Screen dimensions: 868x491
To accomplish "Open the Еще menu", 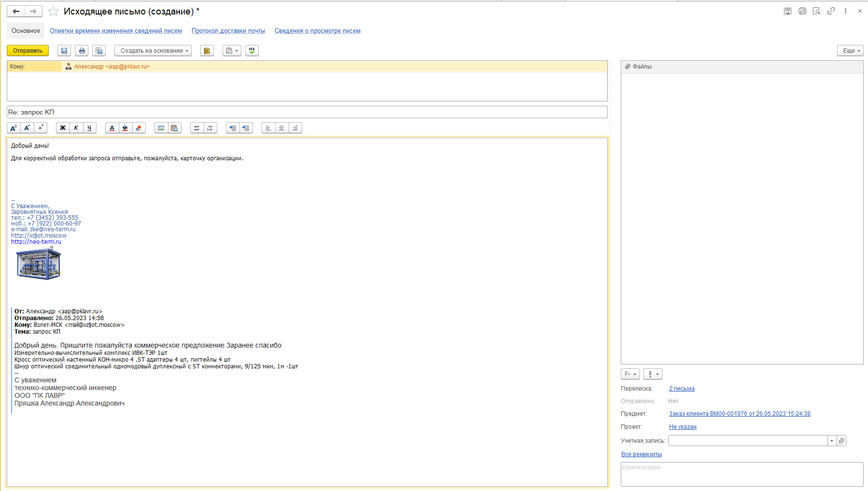I will (x=850, y=51).
